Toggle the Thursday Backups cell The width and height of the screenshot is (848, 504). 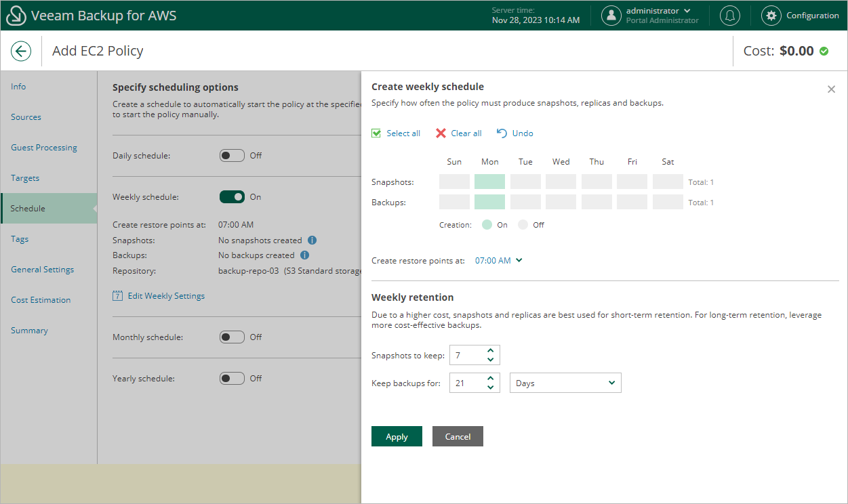click(597, 202)
